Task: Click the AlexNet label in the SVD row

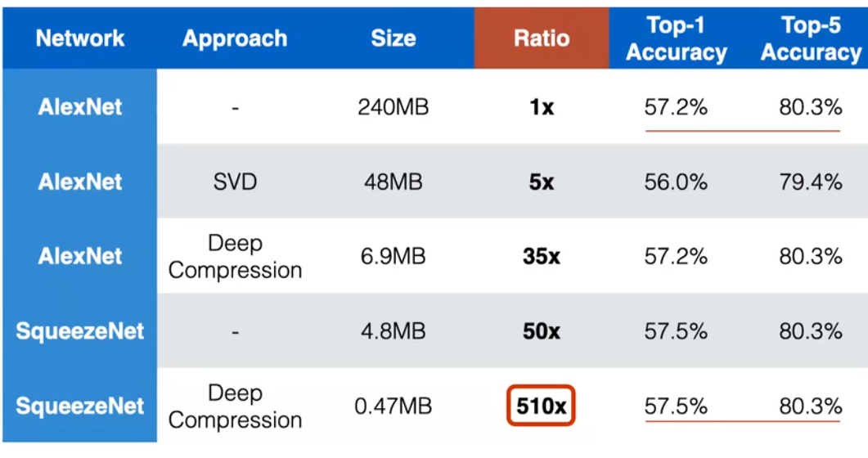Action: (80, 182)
